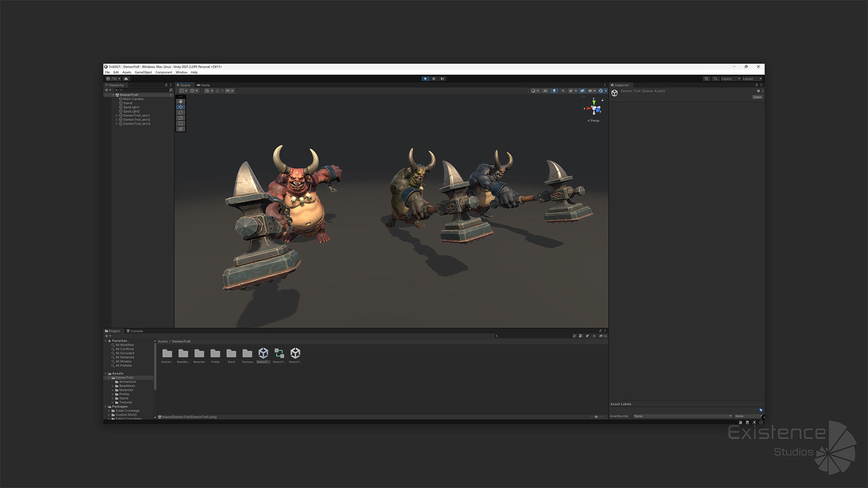Screen dimensions: 868x488
Task: Collapse the Favorites section
Action: (106, 341)
